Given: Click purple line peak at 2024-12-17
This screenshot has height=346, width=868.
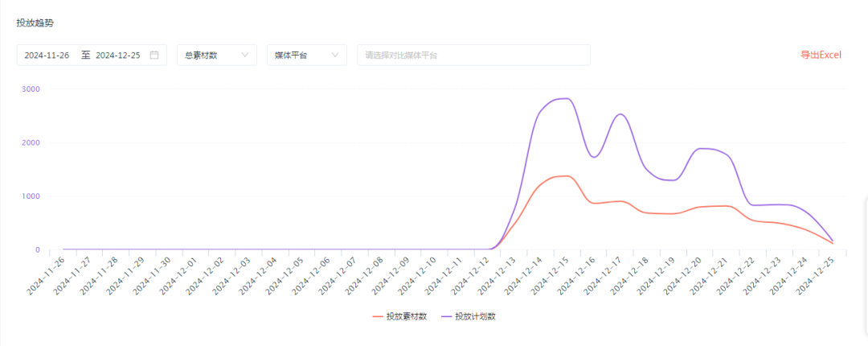Looking at the screenshot, I should click(x=620, y=114).
